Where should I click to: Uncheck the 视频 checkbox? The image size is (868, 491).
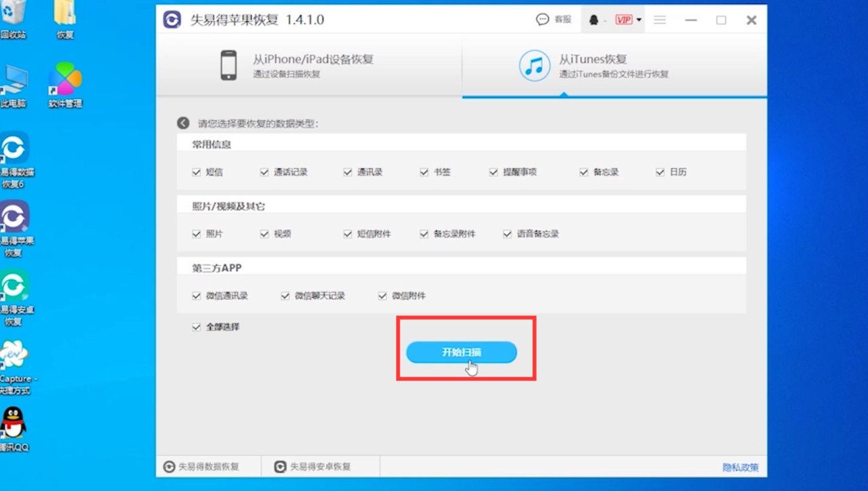click(264, 234)
